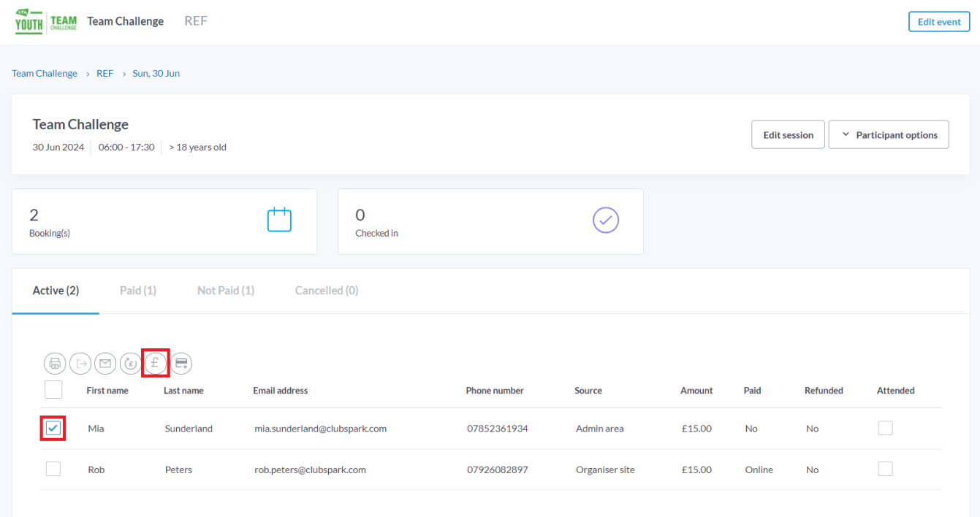This screenshot has width=980, height=517.
Task: Click the pound sign payment icon
Action: coord(155,363)
